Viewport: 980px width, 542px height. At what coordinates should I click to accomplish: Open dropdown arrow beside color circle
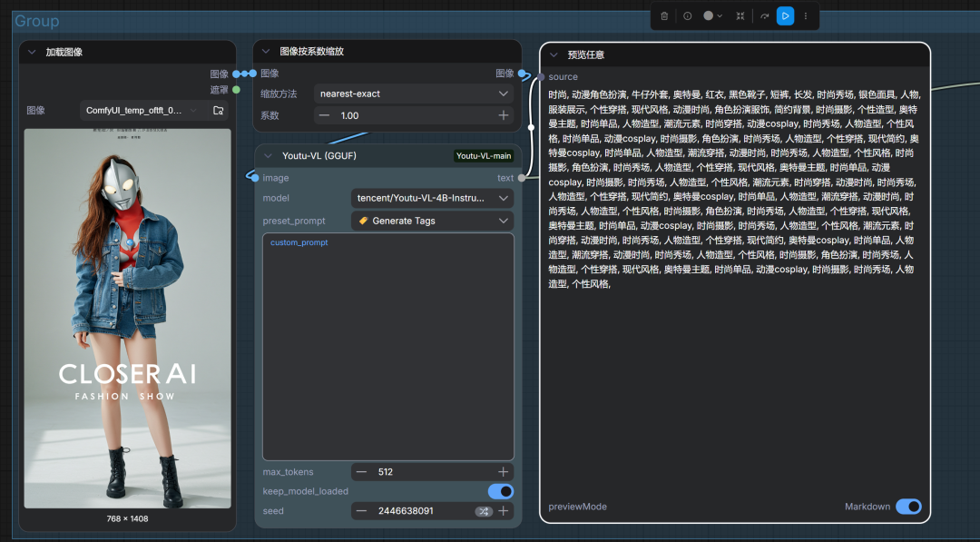[x=720, y=16]
